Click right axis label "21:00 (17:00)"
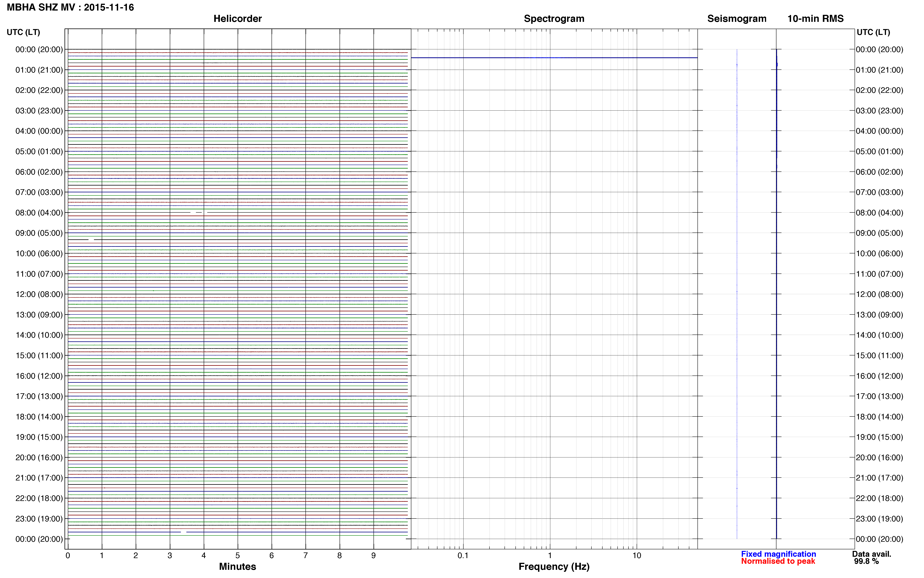The width and height of the screenshot is (924, 578). pos(879,478)
